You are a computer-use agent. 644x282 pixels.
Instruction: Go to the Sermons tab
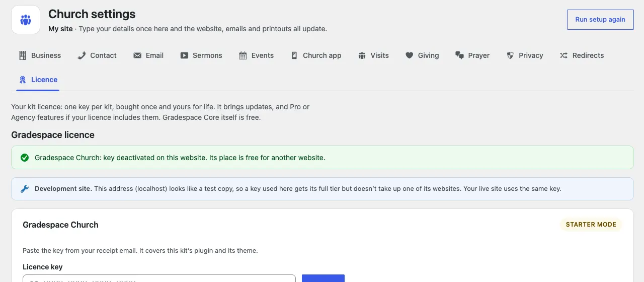(x=201, y=55)
